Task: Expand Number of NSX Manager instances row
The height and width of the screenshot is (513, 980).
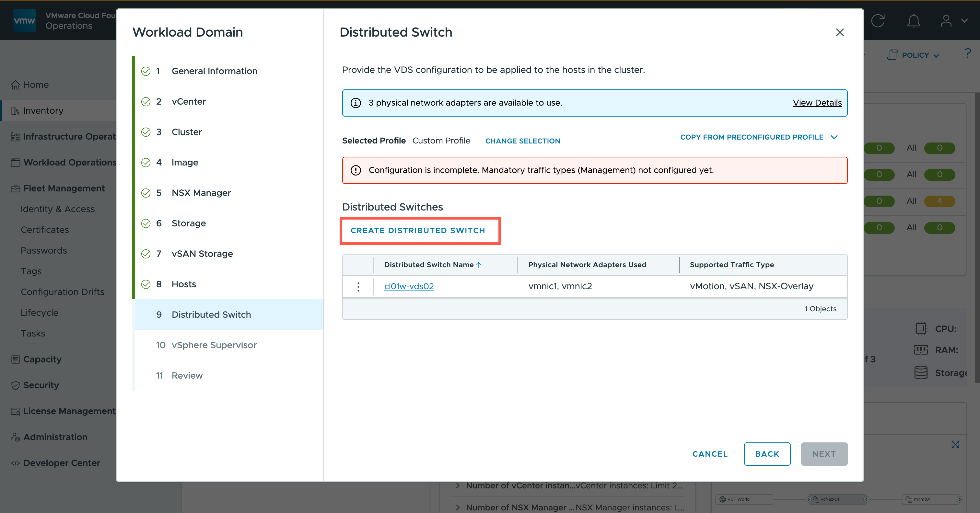Action: [x=458, y=507]
